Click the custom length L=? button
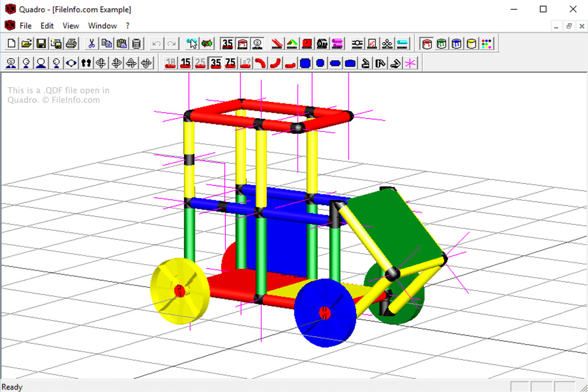Viewport: 588px width, 392px height. coord(245,63)
